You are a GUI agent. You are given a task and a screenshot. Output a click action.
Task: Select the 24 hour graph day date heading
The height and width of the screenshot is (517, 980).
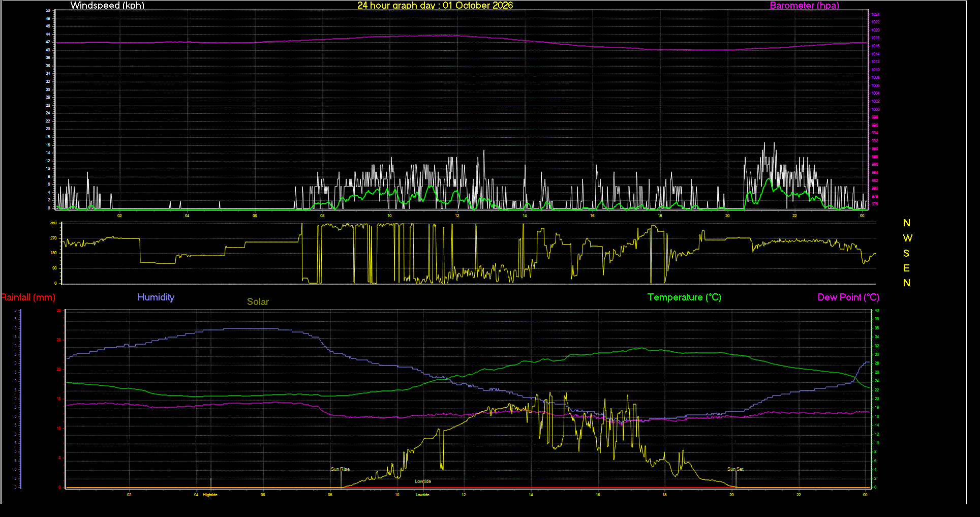point(435,6)
